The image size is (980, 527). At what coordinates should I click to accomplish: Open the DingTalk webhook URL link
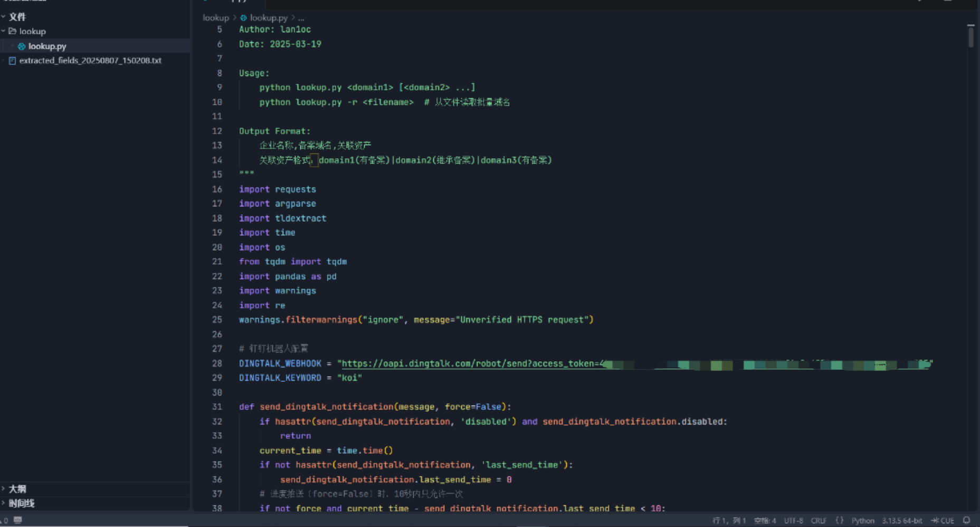tap(470, 363)
